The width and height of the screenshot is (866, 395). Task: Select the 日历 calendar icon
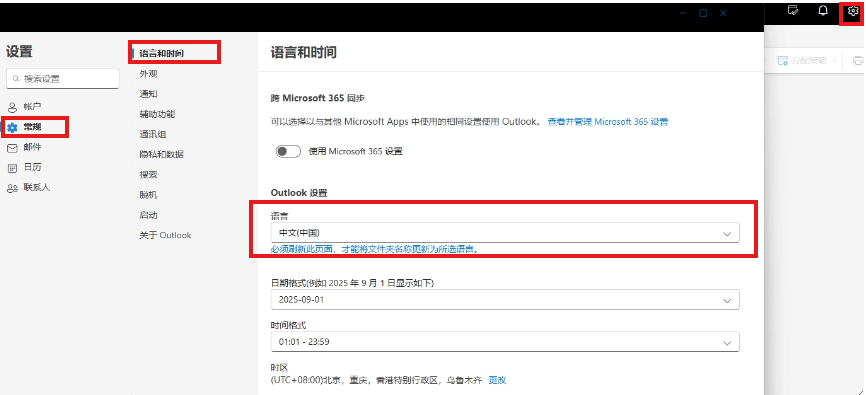click(12, 168)
